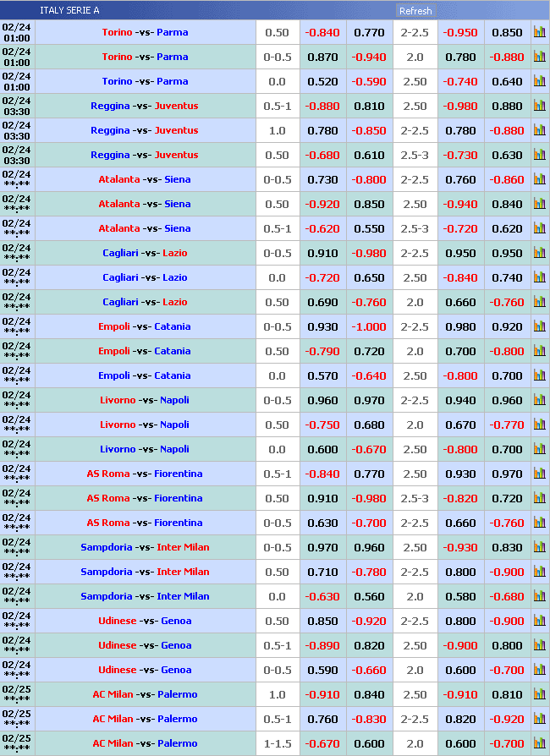
Task: Open chart icon for Livorno-Napoli 0-0.5 handicap row
Action: pyautogui.click(x=539, y=400)
